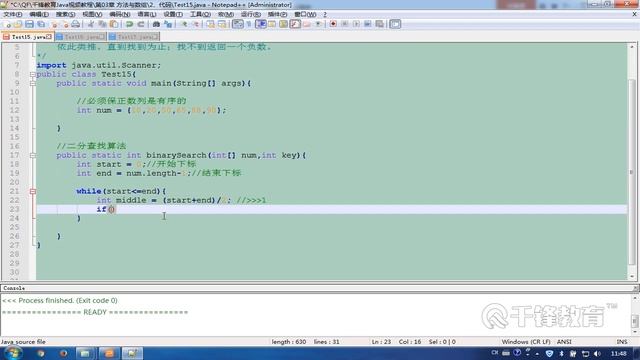Switch to the Test15.java tab
The height and width of the screenshot is (360, 640).
(27, 37)
